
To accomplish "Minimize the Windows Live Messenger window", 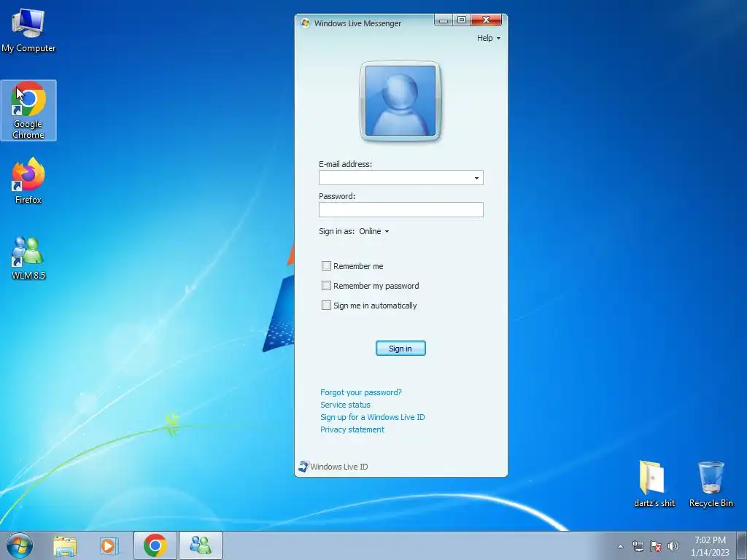I will click(x=444, y=20).
